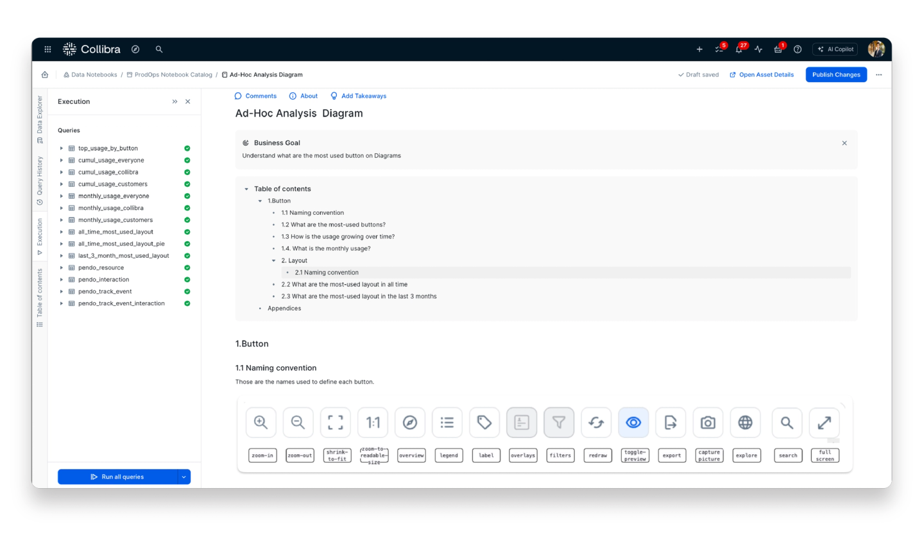Expand the top_usage_by_button query

point(62,148)
